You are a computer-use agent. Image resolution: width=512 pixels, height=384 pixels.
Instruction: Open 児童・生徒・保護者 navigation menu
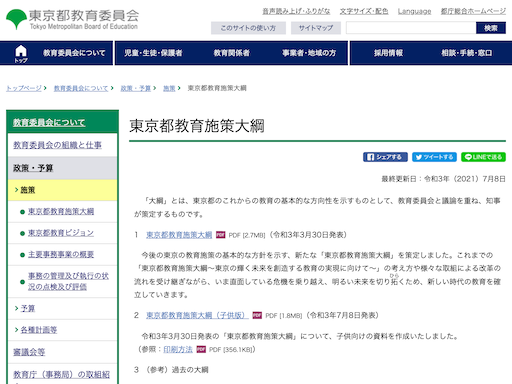coord(153,53)
